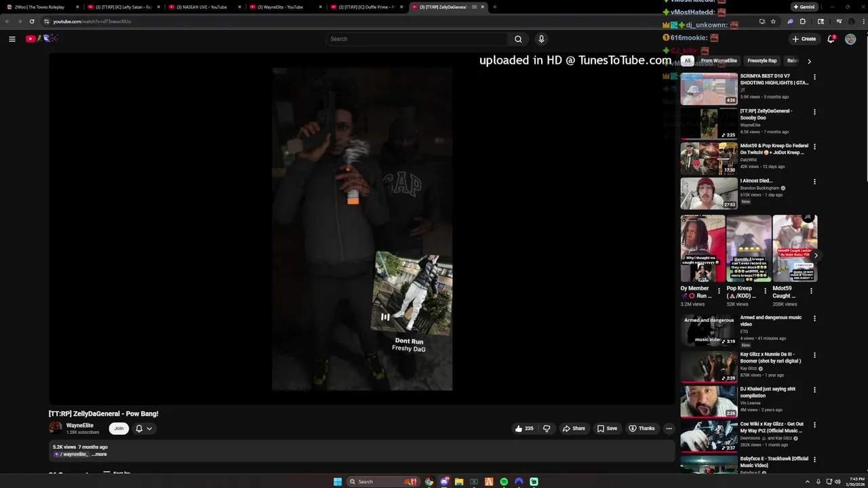The width and height of the screenshot is (868, 488).
Task: Open WayneElite channel name link
Action: point(80,426)
